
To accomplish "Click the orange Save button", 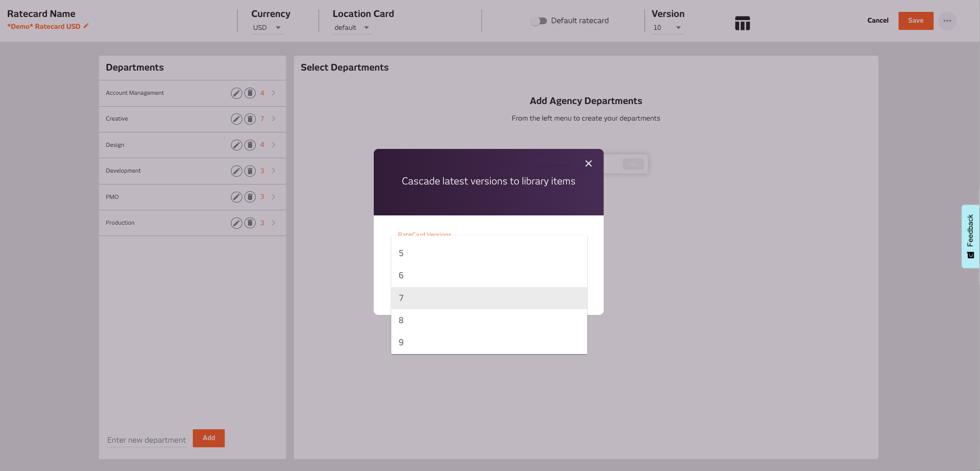I will click(916, 21).
